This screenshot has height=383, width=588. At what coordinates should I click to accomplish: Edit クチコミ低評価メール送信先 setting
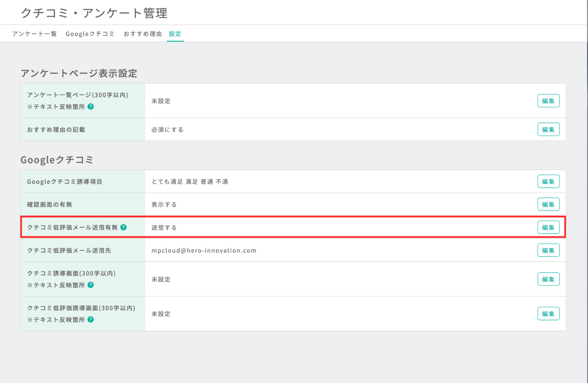pos(548,250)
